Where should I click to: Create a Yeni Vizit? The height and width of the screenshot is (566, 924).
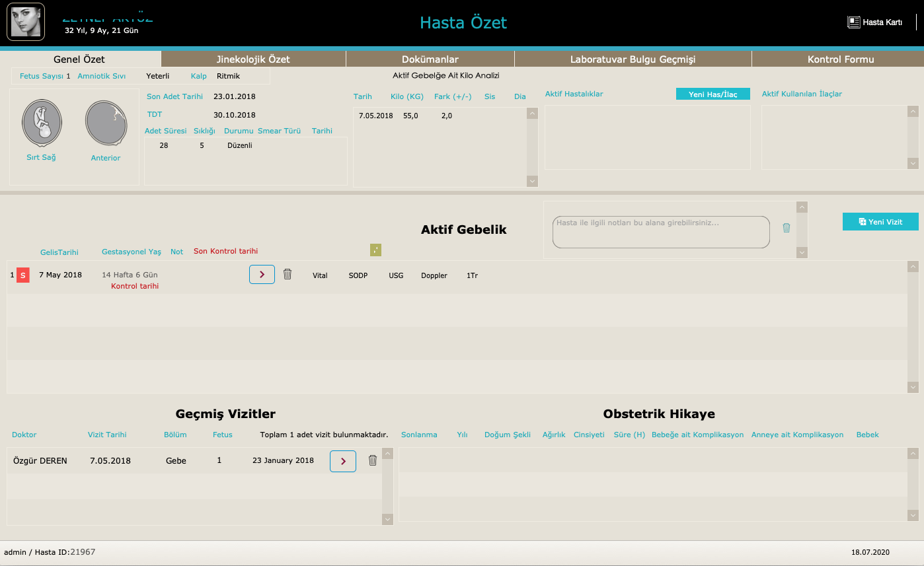(x=880, y=222)
